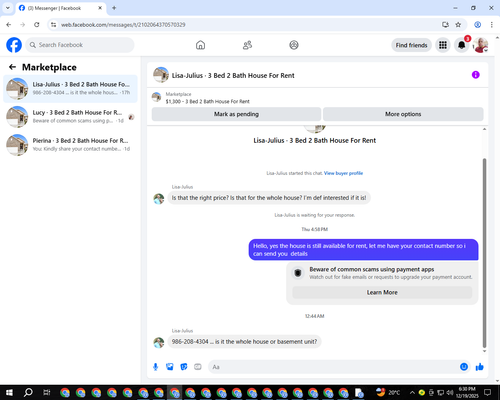Viewport: 500px width, 400px height.
Task: Send a thumbs-up like
Action: click(480, 367)
